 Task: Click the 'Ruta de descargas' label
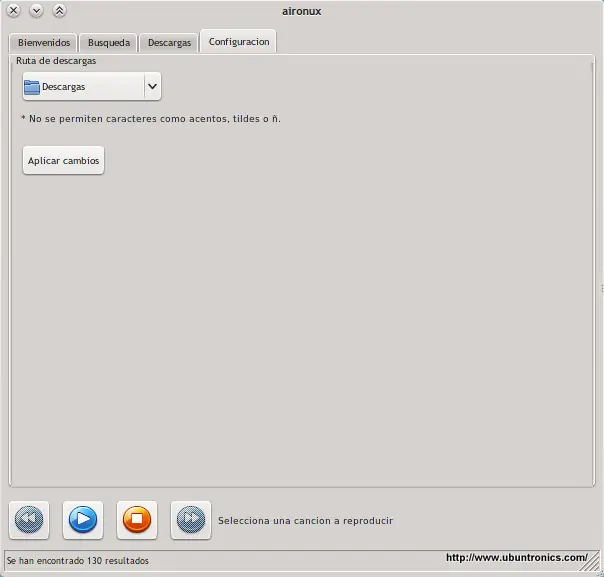(56, 61)
